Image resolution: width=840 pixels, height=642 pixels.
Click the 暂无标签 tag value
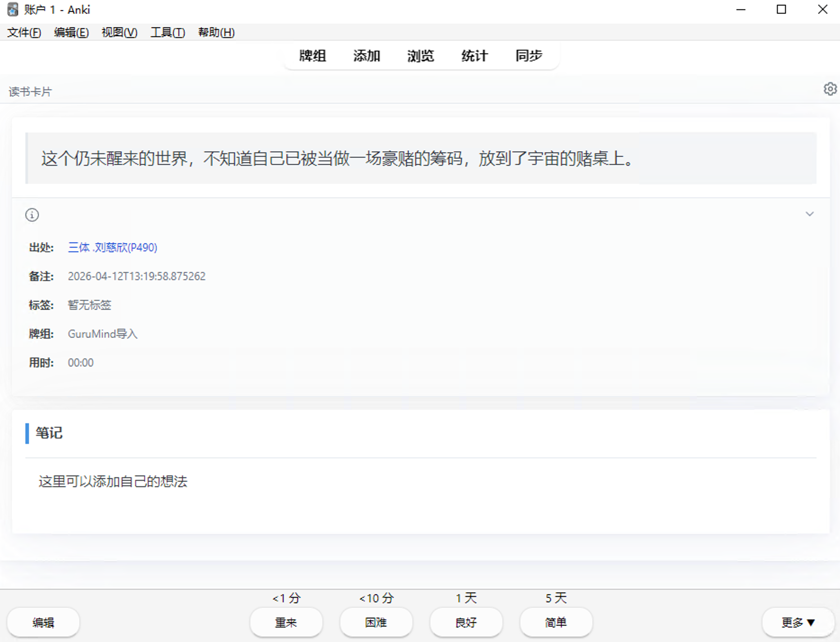coord(89,305)
